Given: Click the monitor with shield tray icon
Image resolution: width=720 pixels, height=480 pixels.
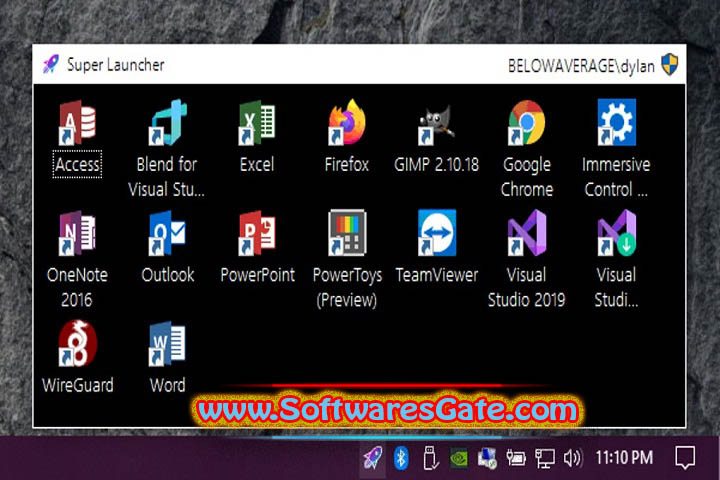Looking at the screenshot, I should pos(487,458).
